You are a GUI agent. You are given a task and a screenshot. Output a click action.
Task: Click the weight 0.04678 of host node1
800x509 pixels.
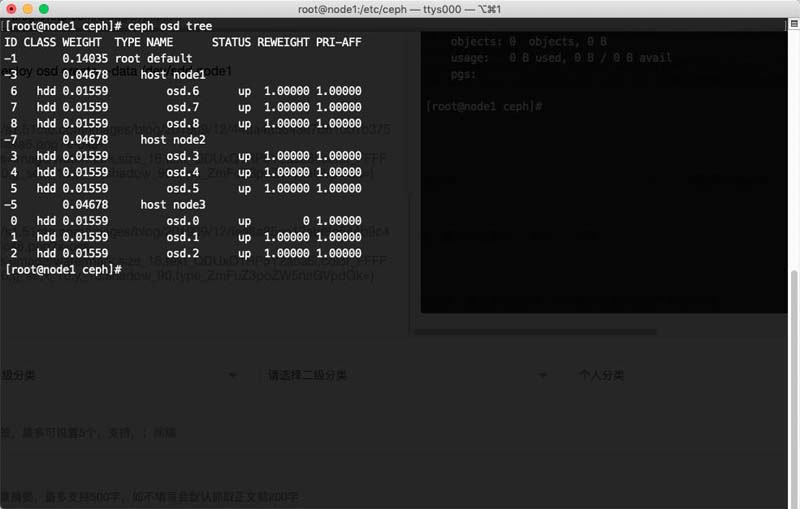point(85,75)
